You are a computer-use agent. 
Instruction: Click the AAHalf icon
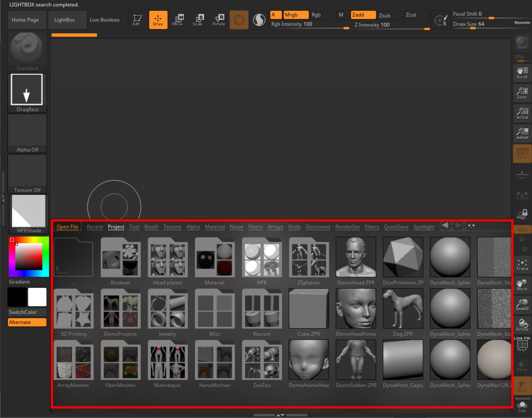click(x=522, y=133)
